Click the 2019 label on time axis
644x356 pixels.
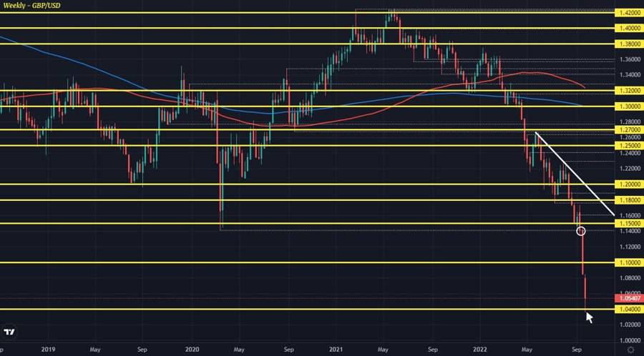49,350
